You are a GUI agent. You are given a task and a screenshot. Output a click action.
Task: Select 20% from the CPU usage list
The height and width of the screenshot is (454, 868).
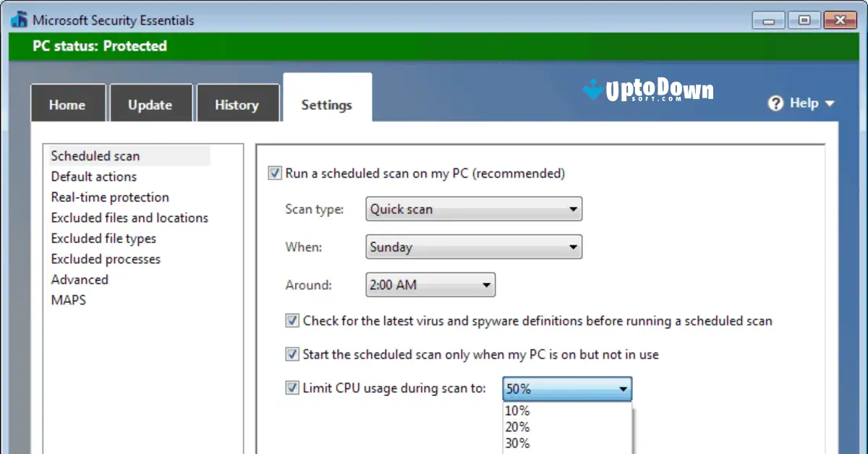tap(516, 427)
